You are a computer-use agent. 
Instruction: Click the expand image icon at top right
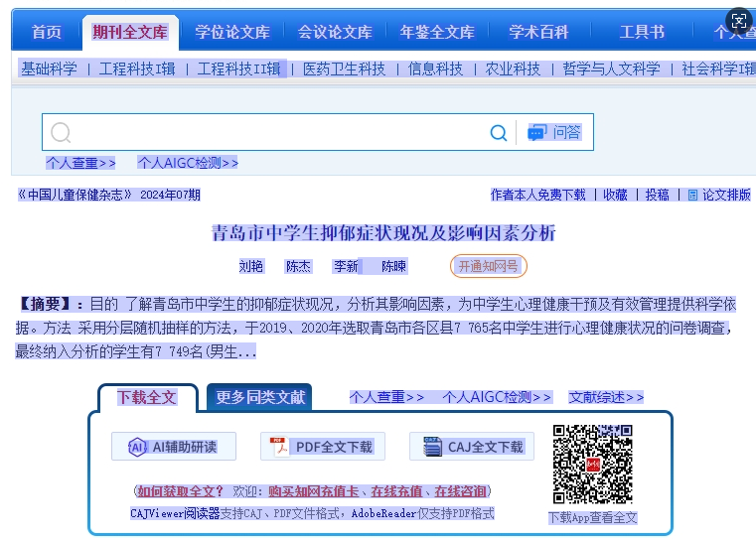click(738, 20)
